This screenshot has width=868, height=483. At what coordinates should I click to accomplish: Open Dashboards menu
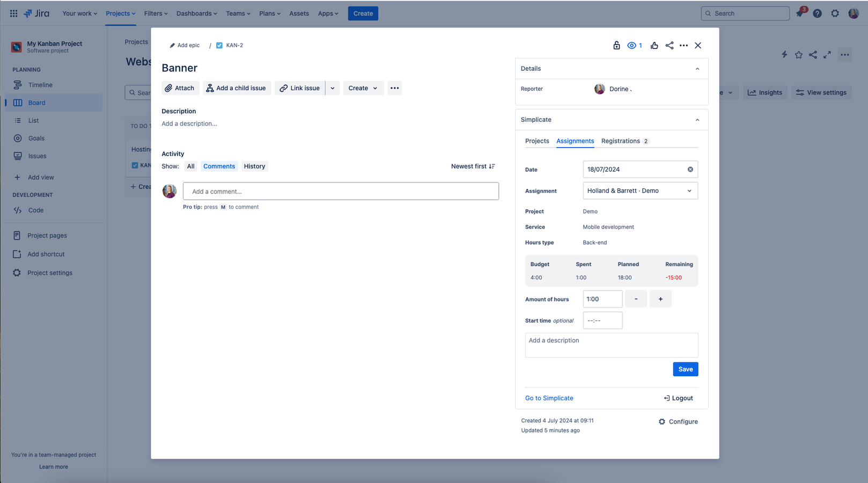(x=196, y=13)
